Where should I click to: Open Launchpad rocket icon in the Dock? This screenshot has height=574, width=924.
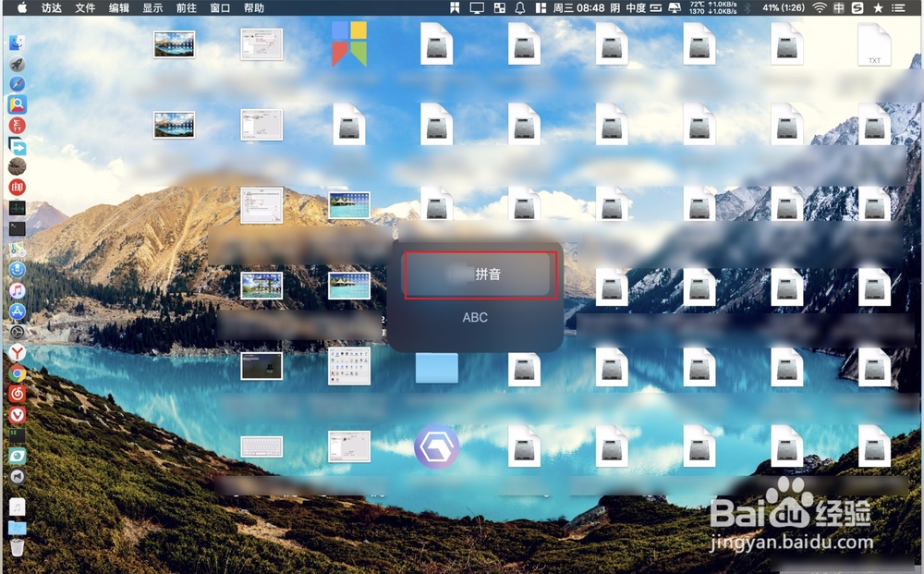click(x=18, y=63)
